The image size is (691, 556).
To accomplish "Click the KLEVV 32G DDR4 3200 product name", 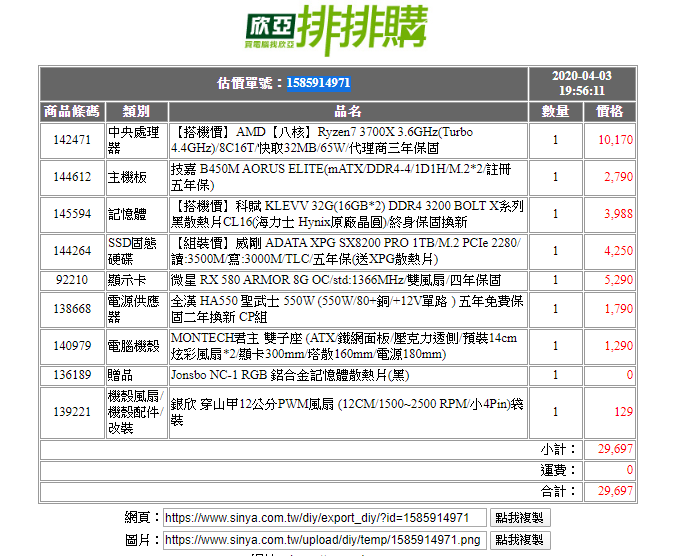I will (348, 214).
